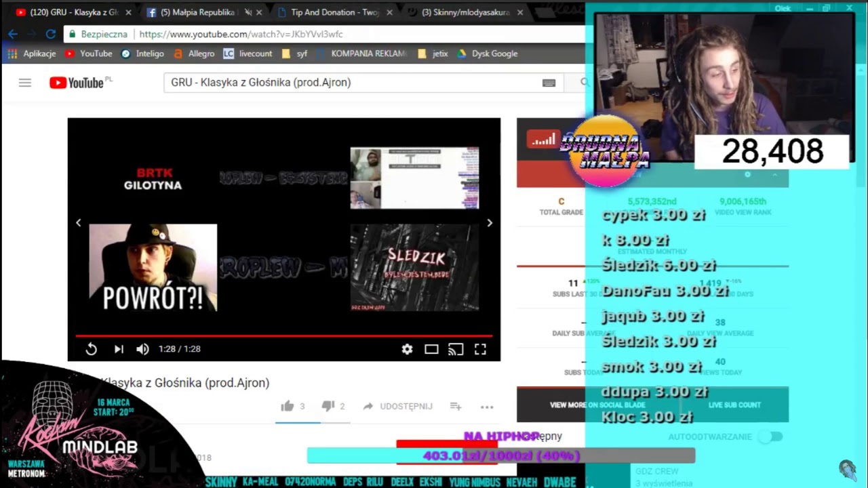
Task: Open the three-dot more actions menu
Action: click(x=487, y=407)
